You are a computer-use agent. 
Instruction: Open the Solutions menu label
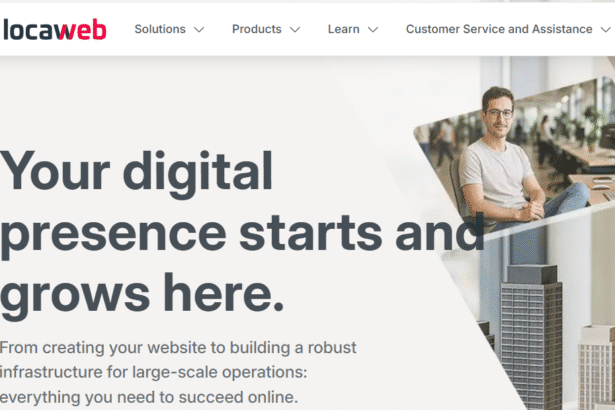160,29
